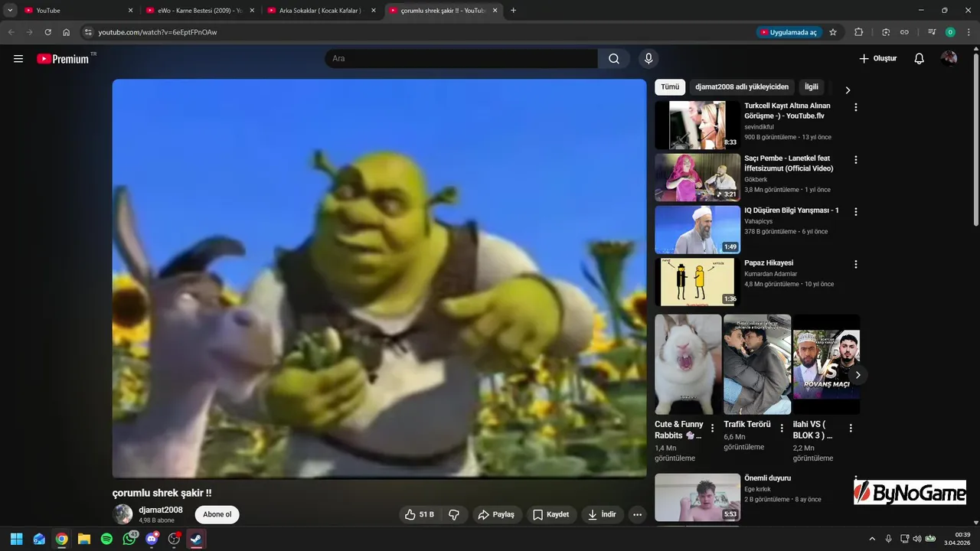The height and width of the screenshot is (551, 980).
Task: Open more actions for the video
Action: 637,514
